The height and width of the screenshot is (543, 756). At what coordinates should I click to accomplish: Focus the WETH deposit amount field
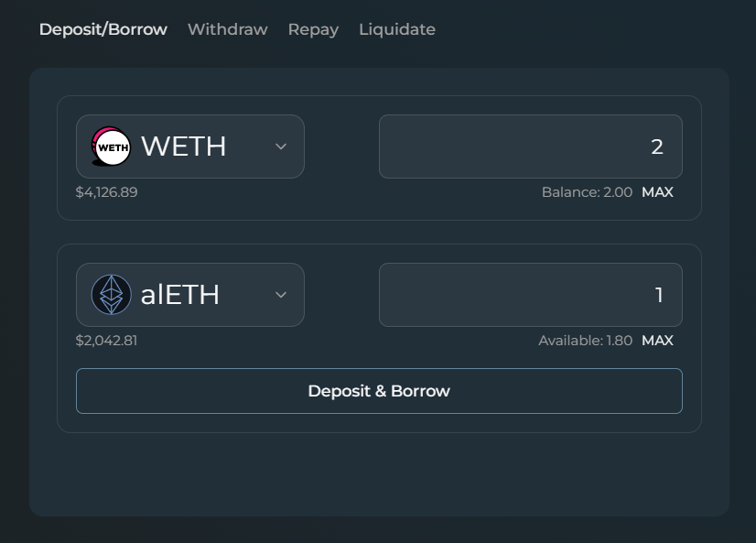530,147
